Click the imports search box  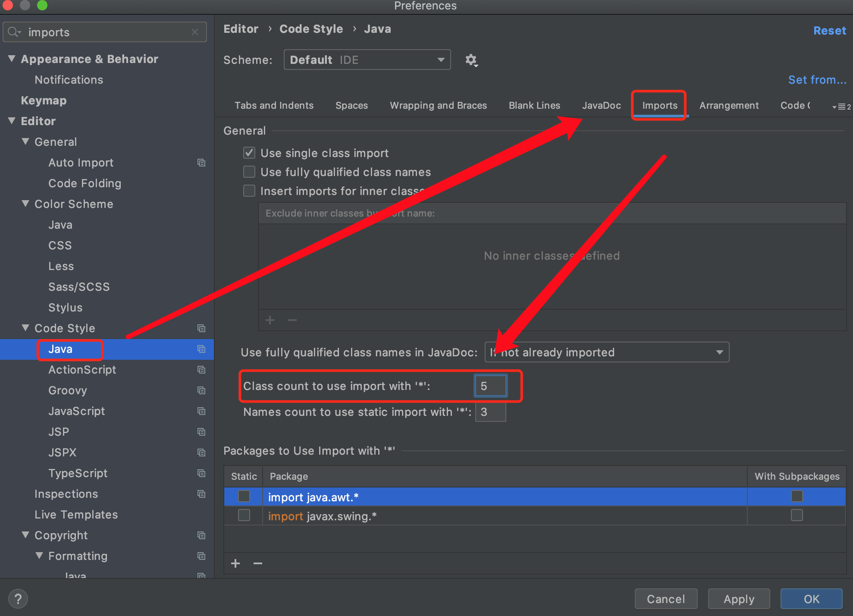(x=105, y=32)
